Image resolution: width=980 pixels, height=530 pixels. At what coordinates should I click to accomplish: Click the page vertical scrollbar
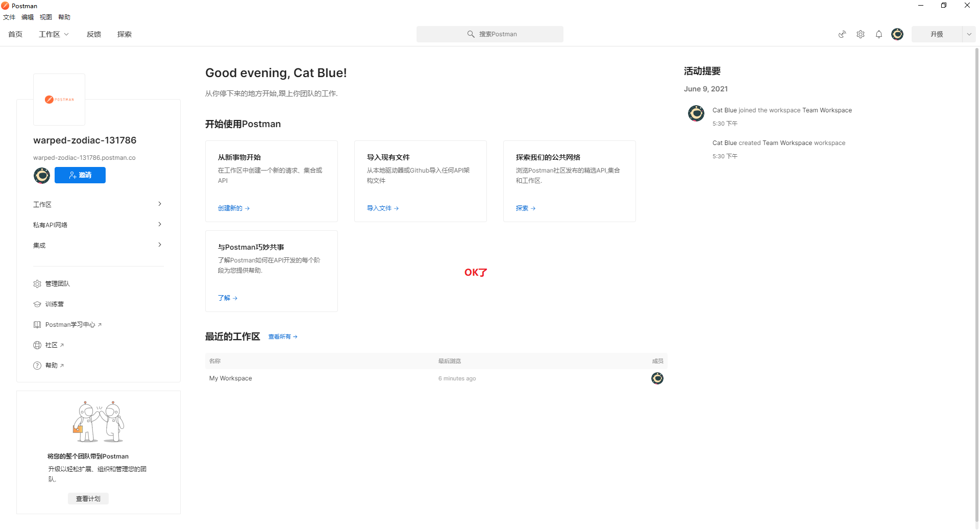tap(977, 286)
